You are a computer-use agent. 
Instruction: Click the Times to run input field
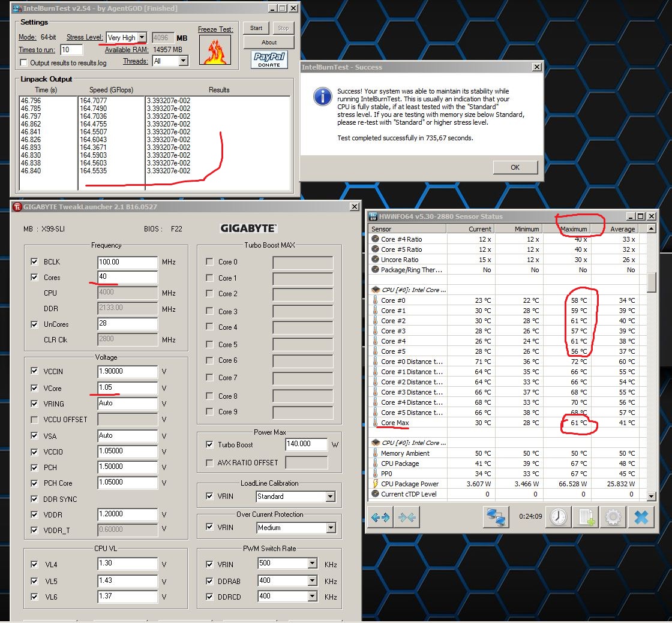tap(71, 50)
